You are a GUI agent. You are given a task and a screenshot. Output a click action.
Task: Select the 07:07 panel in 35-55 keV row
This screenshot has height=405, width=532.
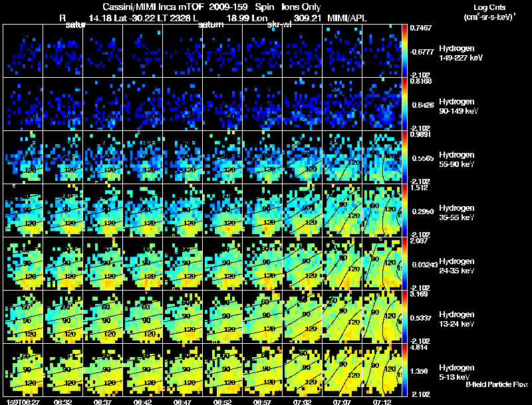pos(342,210)
